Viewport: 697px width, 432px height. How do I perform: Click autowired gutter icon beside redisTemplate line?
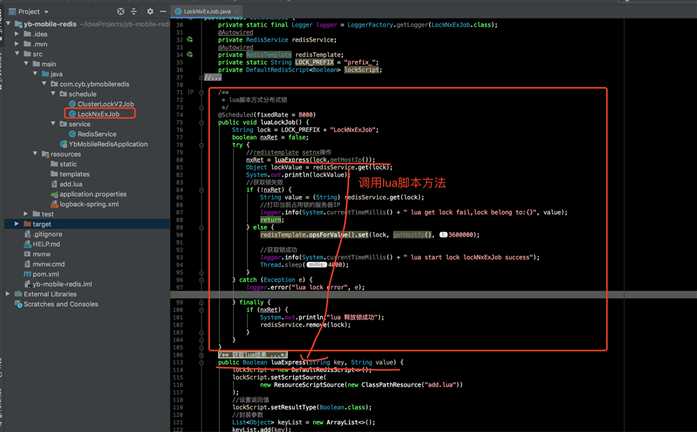tap(190, 54)
